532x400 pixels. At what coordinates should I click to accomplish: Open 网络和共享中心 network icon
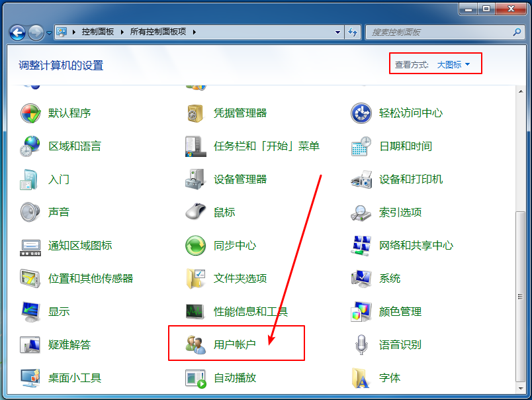pos(361,245)
